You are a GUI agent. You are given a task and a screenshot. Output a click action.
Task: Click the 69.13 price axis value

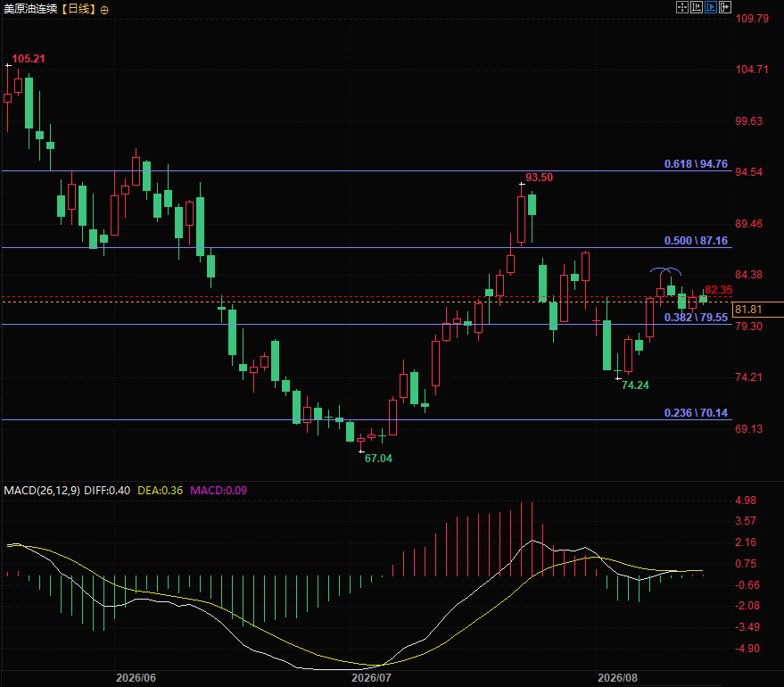point(749,428)
